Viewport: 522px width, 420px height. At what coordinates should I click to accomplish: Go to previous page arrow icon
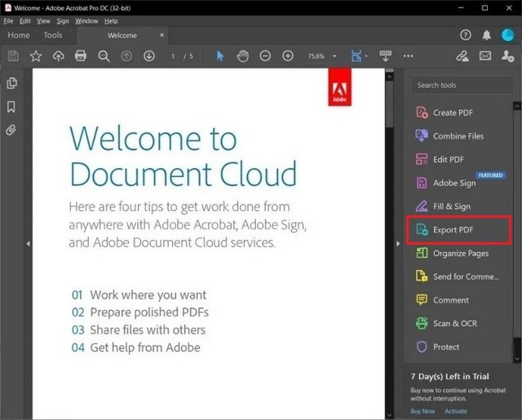pos(126,56)
